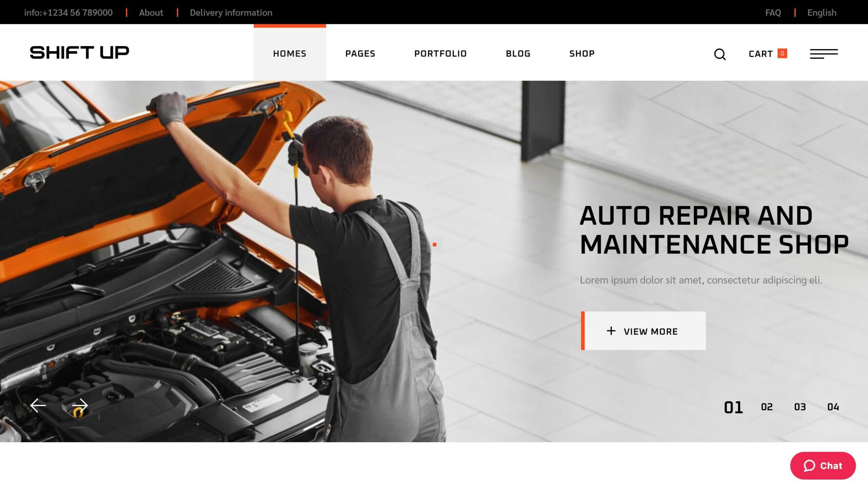Navigate to next slide using arrow
The width and height of the screenshot is (868, 488).
(79, 406)
